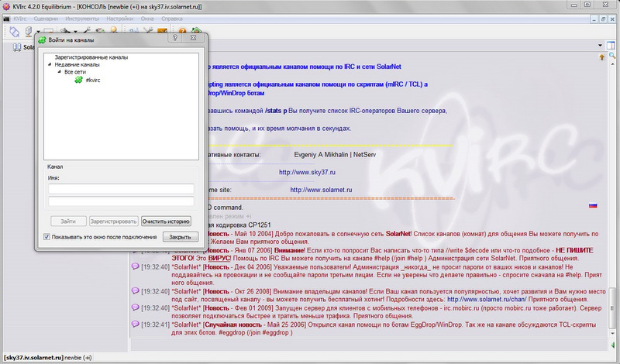Click the [sky37.iv.solarnet.ru] status bar text
The image size is (620, 364).
coord(33,358)
